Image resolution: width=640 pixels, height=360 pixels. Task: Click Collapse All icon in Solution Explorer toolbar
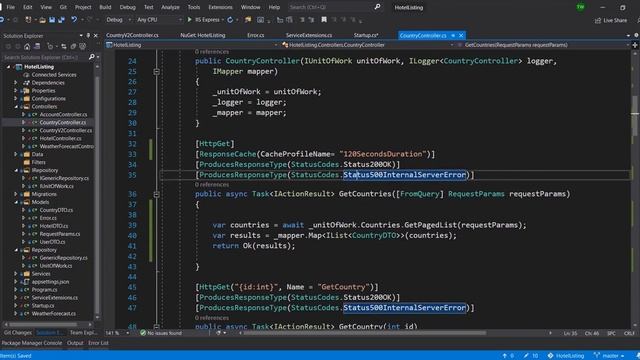pyautogui.click(x=73, y=47)
